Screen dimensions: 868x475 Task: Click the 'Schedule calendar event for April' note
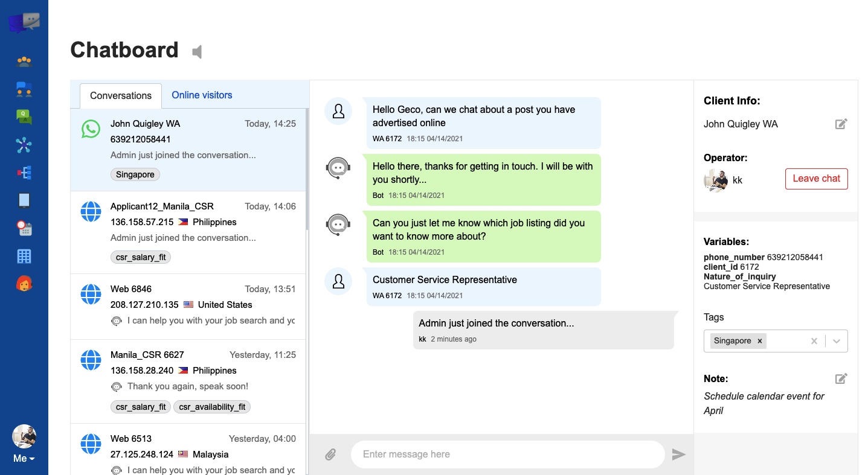(764, 403)
